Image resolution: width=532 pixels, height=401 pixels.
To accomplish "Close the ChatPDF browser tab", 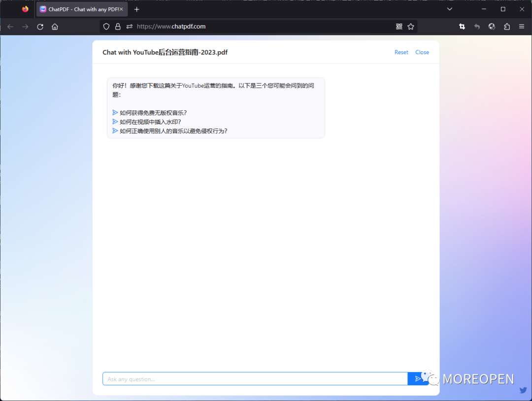I will point(121,9).
